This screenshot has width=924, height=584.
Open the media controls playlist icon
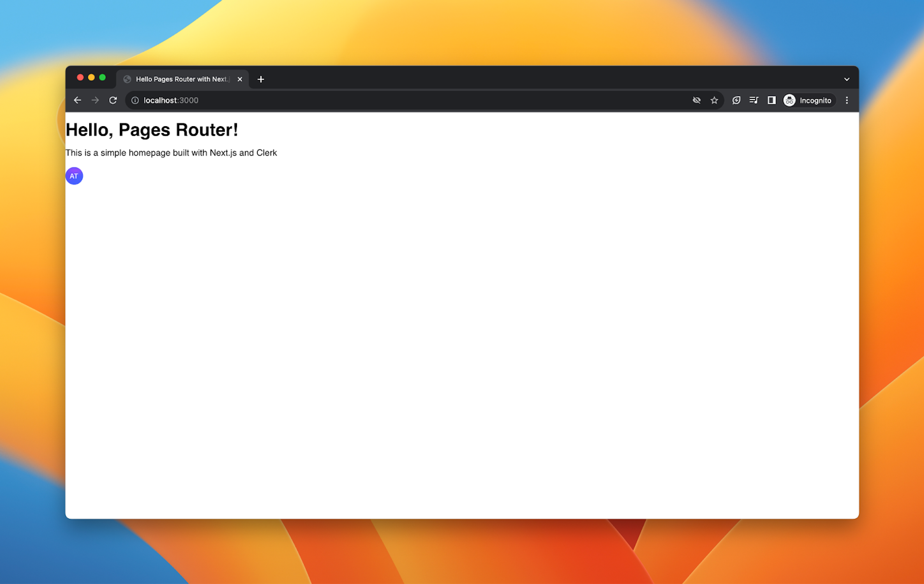pyautogui.click(x=754, y=100)
